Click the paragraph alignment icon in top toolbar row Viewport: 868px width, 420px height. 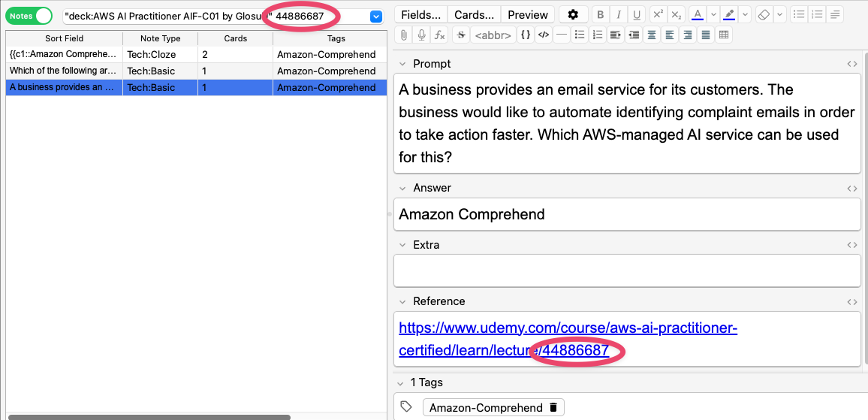835,14
